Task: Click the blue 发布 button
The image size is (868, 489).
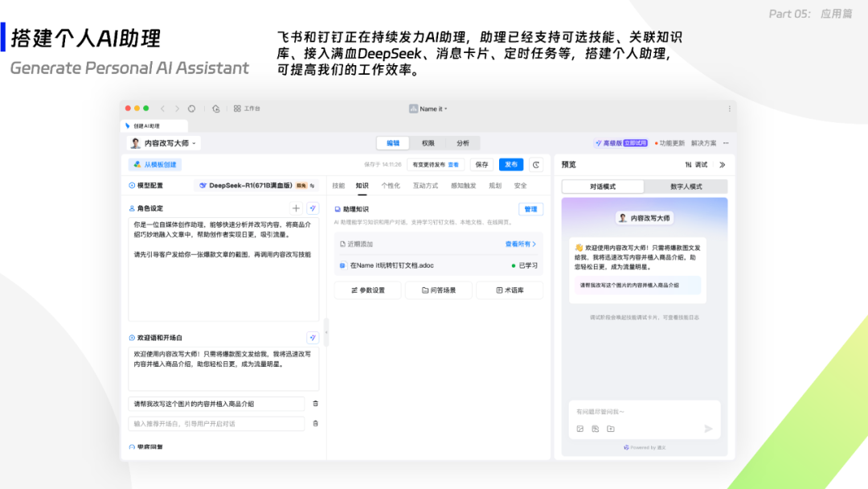Action: click(x=511, y=165)
